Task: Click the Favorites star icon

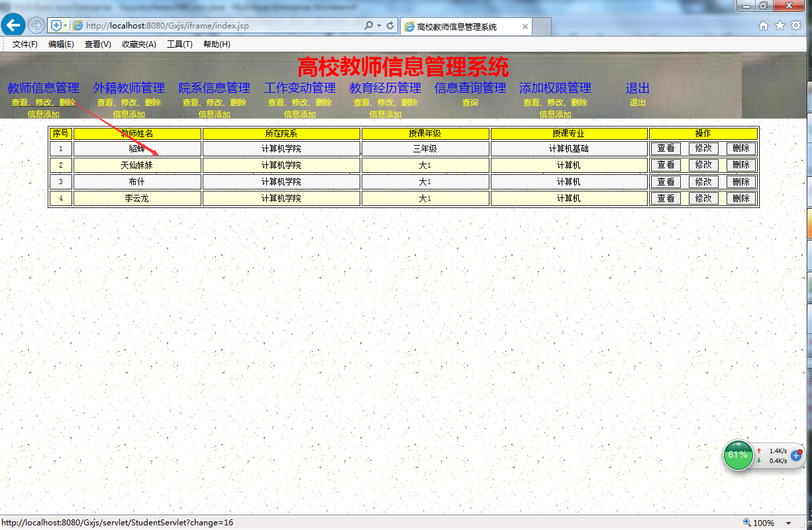Action: click(x=780, y=25)
